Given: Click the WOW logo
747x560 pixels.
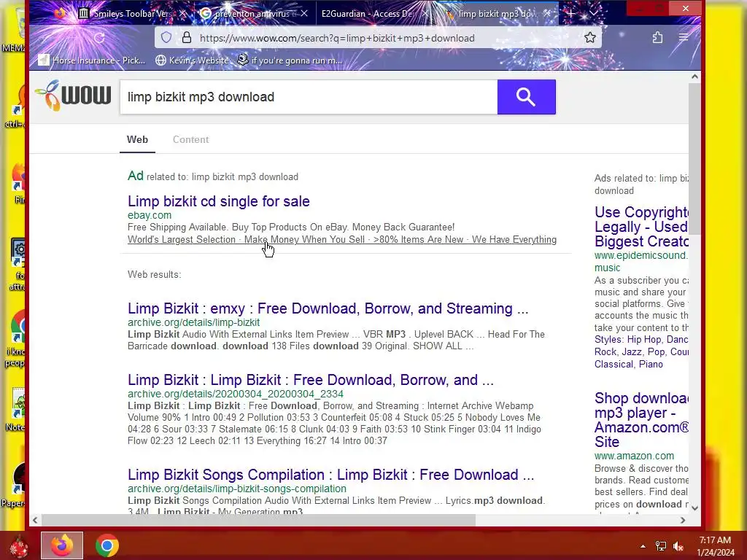Looking at the screenshot, I should coord(73,96).
